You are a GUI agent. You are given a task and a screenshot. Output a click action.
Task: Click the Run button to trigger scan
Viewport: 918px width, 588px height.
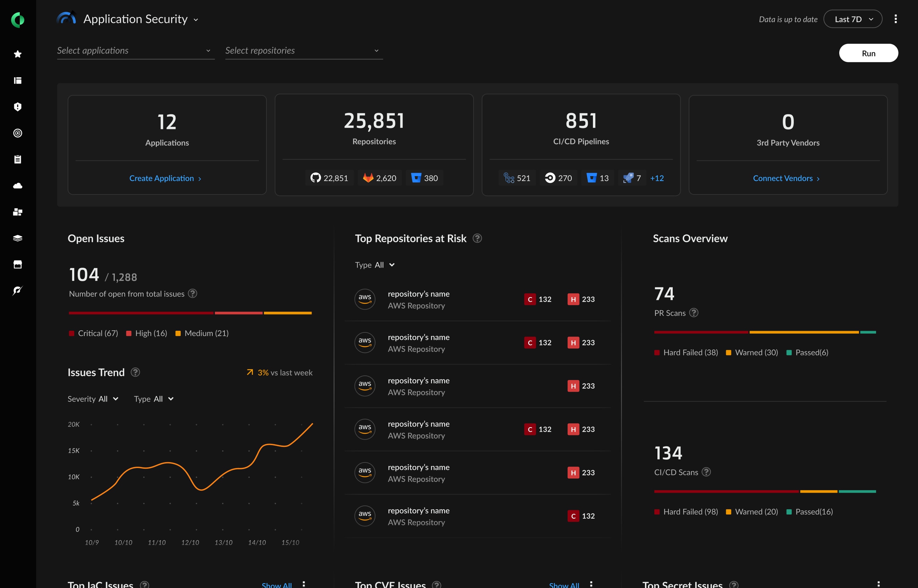pyautogui.click(x=868, y=53)
